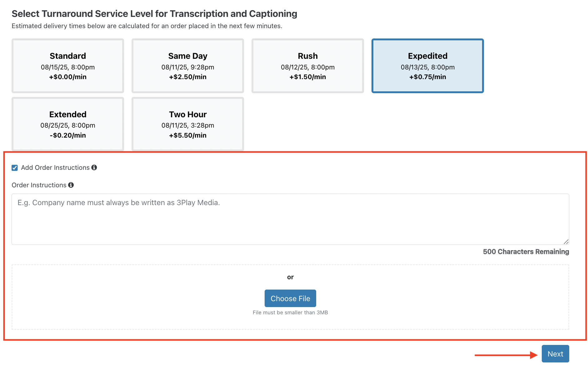Open the Choose File upload button

pos(290,298)
